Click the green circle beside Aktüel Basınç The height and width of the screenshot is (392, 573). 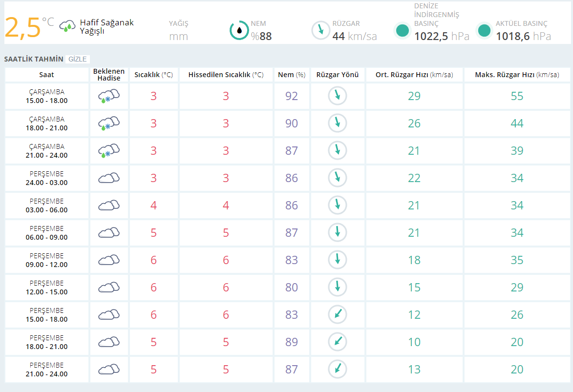(x=484, y=31)
